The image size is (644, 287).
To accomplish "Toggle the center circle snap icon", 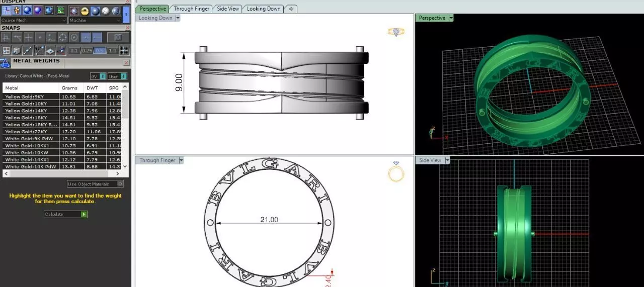I will tap(74, 37).
